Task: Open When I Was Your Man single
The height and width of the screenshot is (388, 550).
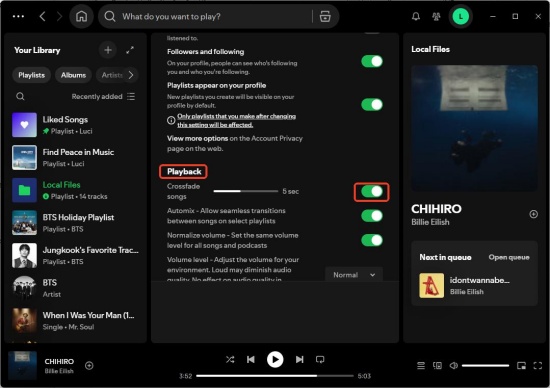Action: [x=75, y=321]
